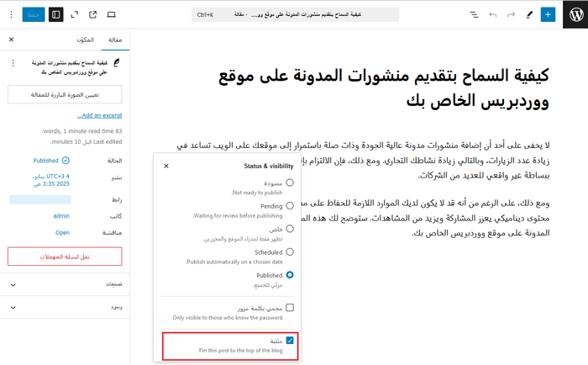Open the Published status link

[x=45, y=161]
